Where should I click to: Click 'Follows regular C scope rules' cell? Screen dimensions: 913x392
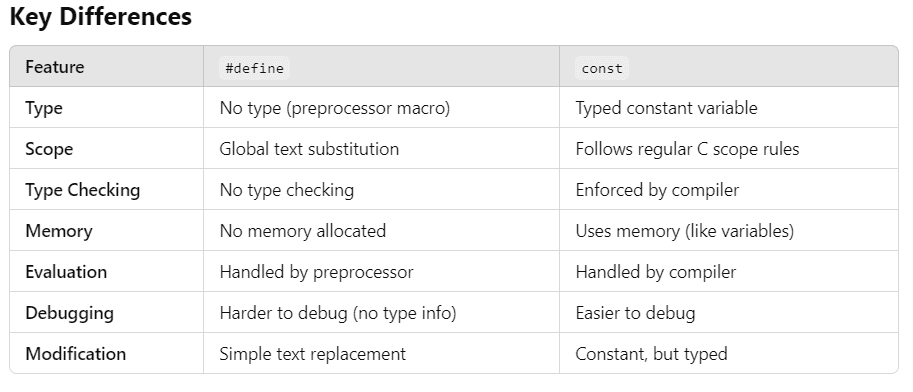pyautogui.click(x=687, y=149)
